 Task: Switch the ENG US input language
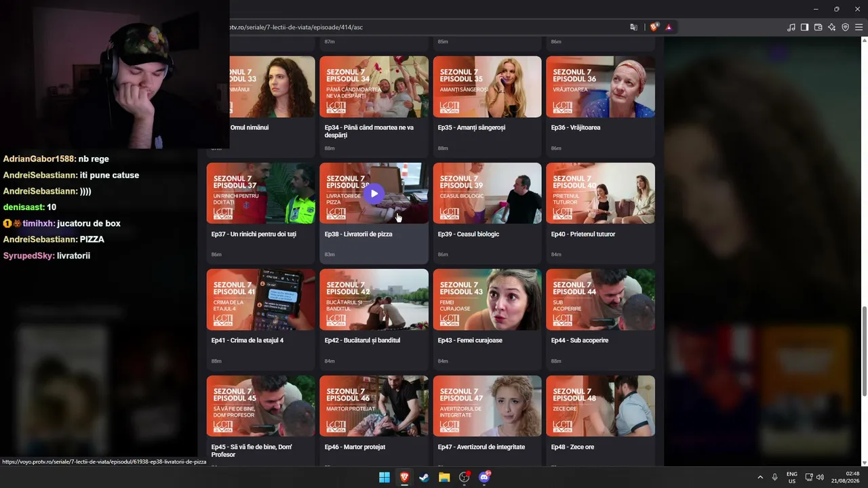pos(792,477)
